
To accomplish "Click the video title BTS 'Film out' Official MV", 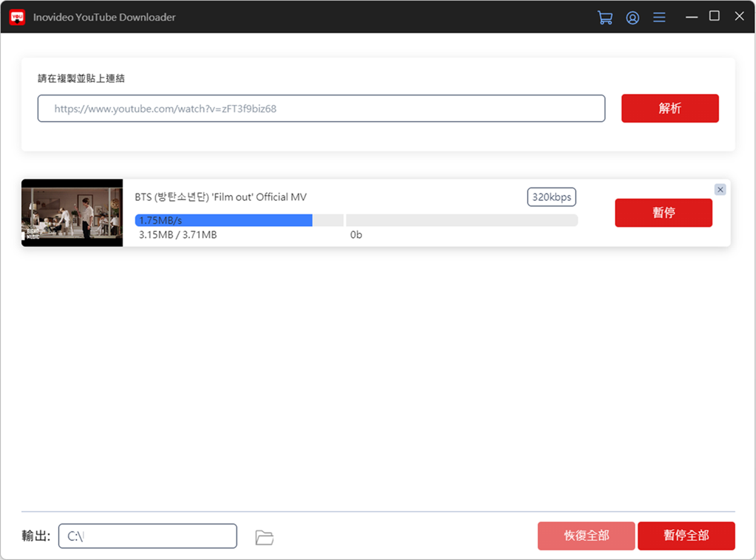I will 220,197.
